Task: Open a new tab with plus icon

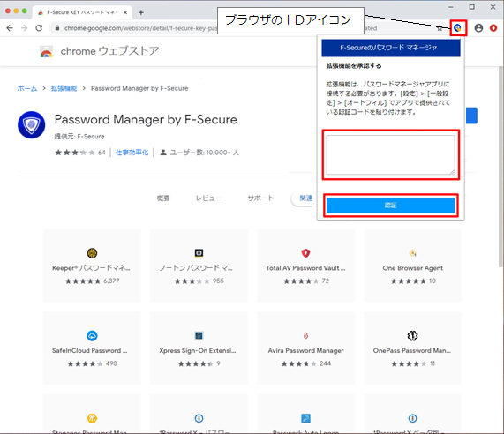Action: coord(141,12)
